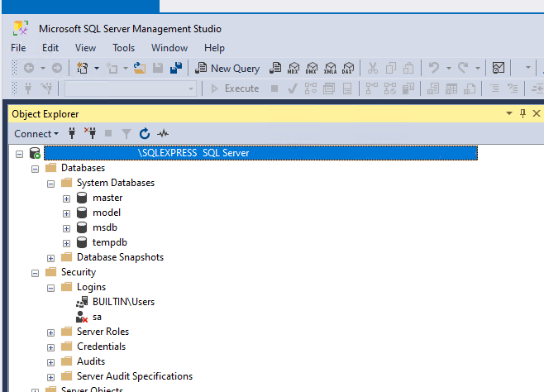This screenshot has height=392, width=544.
Task: Select the sa login
Action: 97,317
